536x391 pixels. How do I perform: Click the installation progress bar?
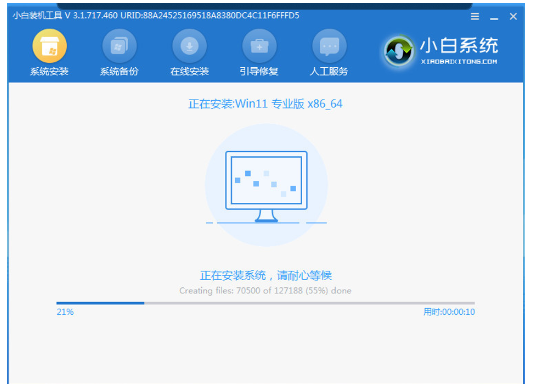point(266,303)
